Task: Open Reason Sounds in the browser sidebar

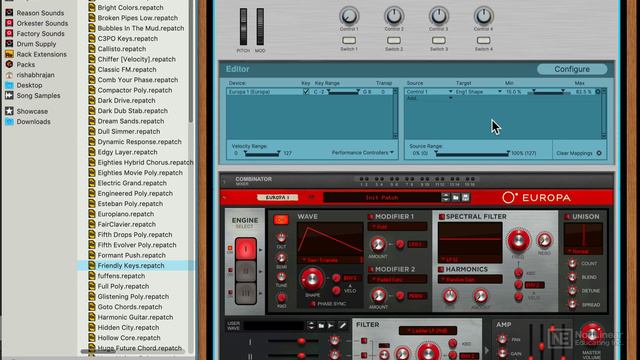Action: (x=40, y=13)
